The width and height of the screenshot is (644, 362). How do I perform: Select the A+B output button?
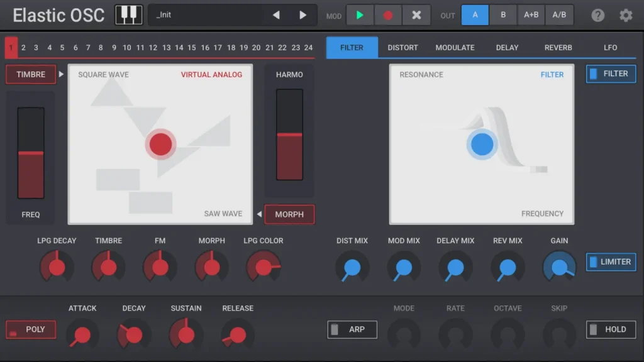tap(531, 15)
